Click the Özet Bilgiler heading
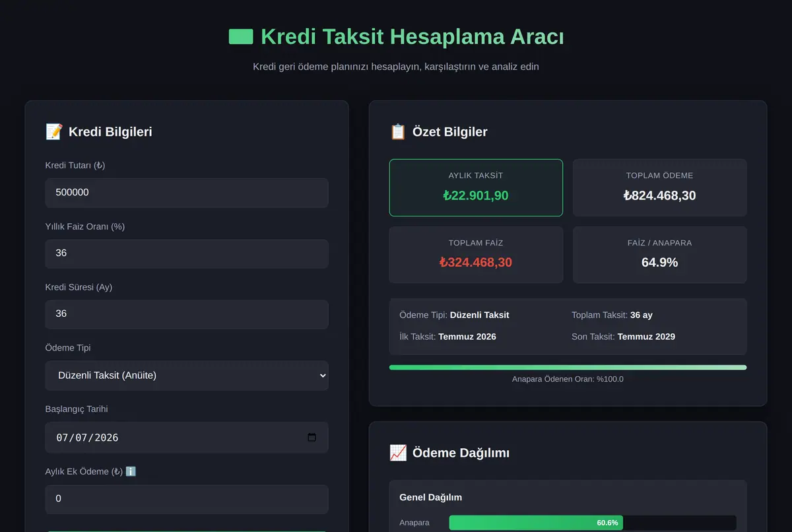792x532 pixels. pyautogui.click(x=450, y=131)
